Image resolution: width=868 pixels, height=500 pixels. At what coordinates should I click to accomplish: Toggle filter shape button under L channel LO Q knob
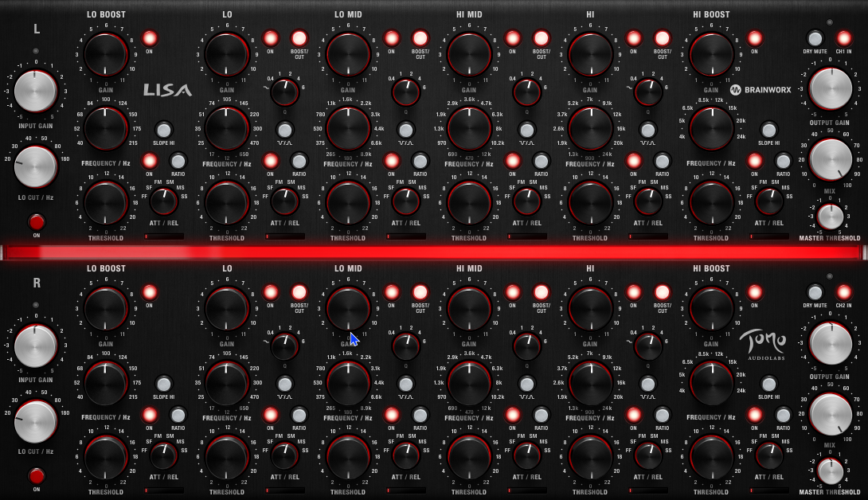(284, 130)
